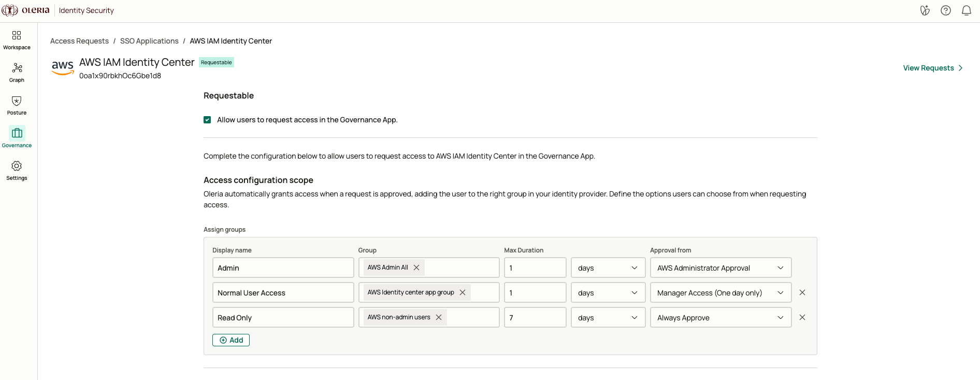
Task: Click the Assign groups label
Action: coord(224,230)
